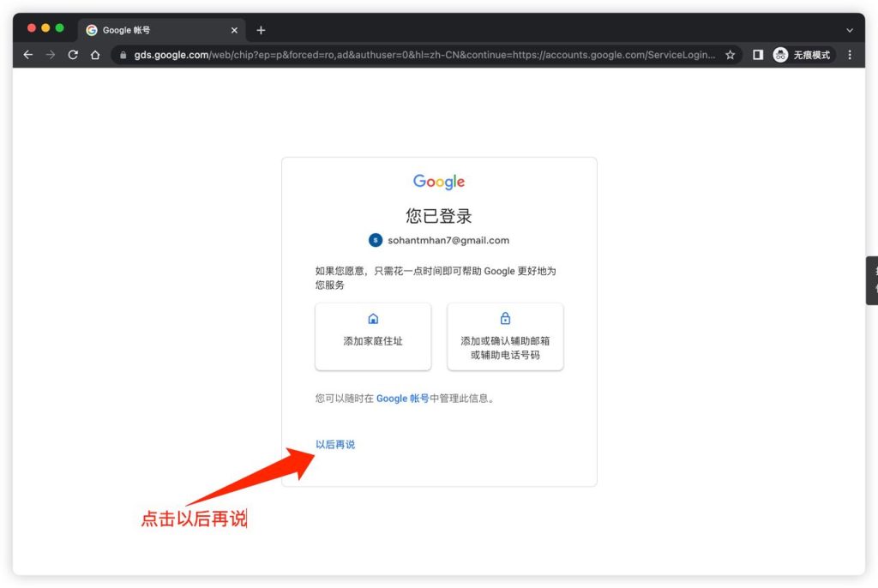The width and height of the screenshot is (878, 588).
Task: Click the browser back arrow
Action: (x=28, y=55)
